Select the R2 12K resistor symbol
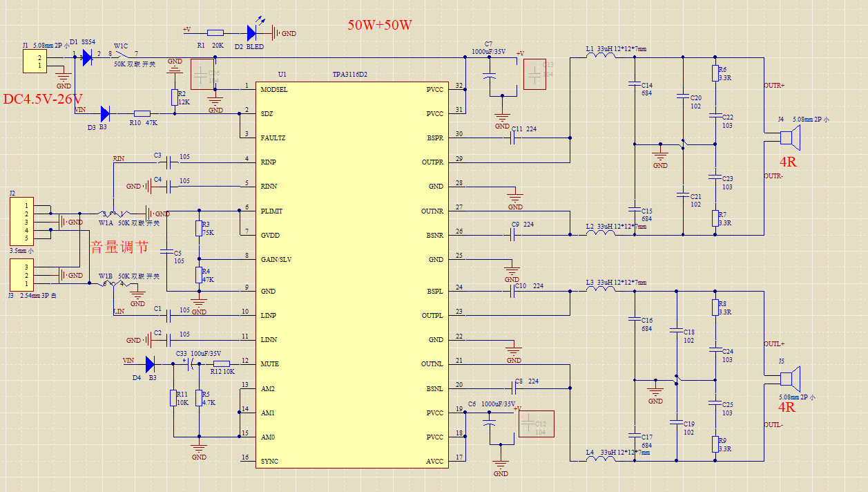This screenshot has height=492, width=868. tap(174, 97)
